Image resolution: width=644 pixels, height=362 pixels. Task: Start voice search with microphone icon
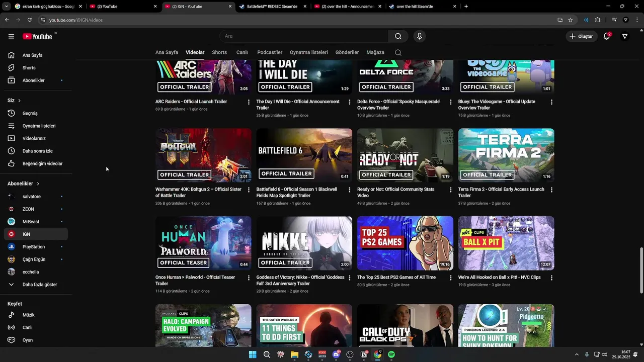click(419, 36)
